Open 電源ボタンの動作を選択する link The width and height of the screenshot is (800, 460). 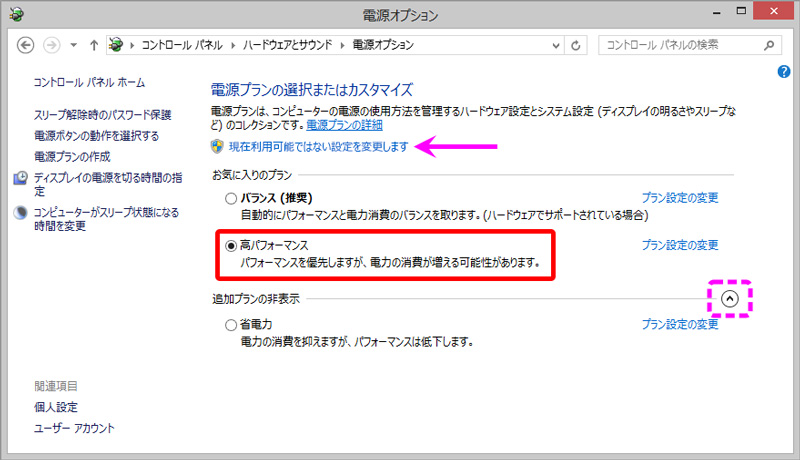pyautogui.click(x=96, y=135)
